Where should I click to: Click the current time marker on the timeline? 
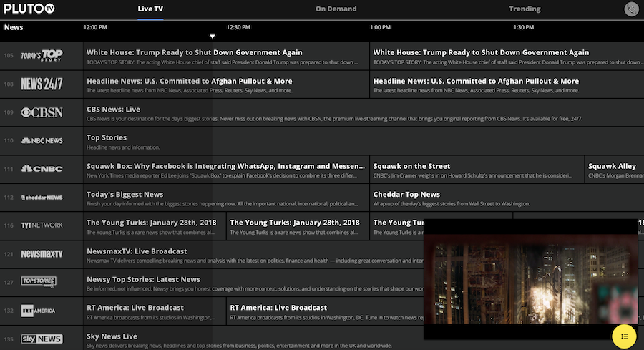pos(213,36)
